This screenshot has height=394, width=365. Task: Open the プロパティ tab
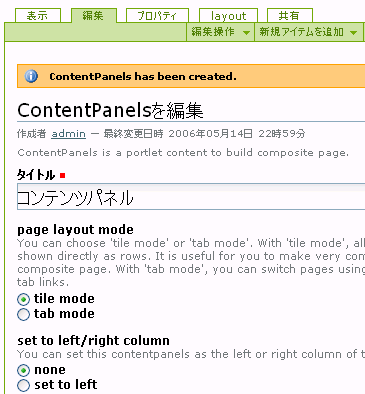pyautogui.click(x=157, y=16)
